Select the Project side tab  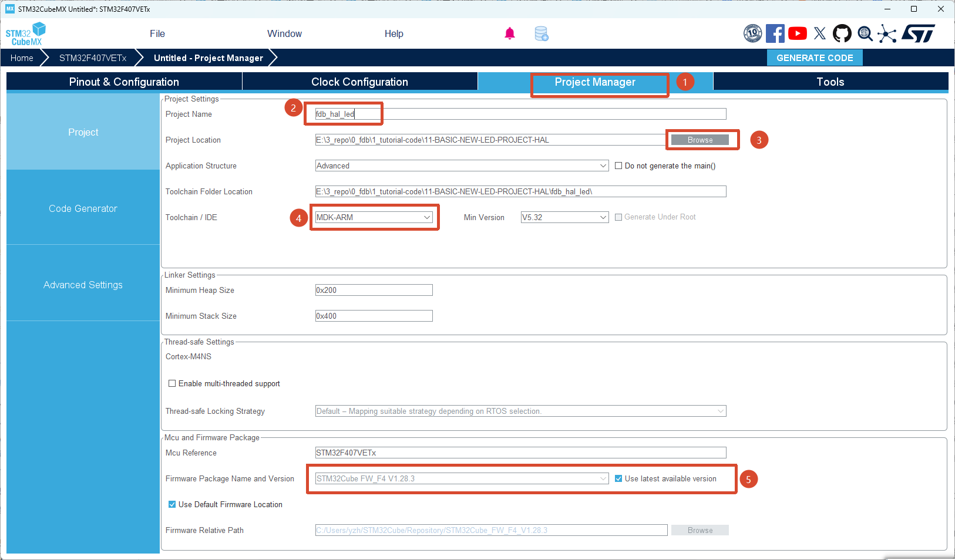click(x=83, y=132)
